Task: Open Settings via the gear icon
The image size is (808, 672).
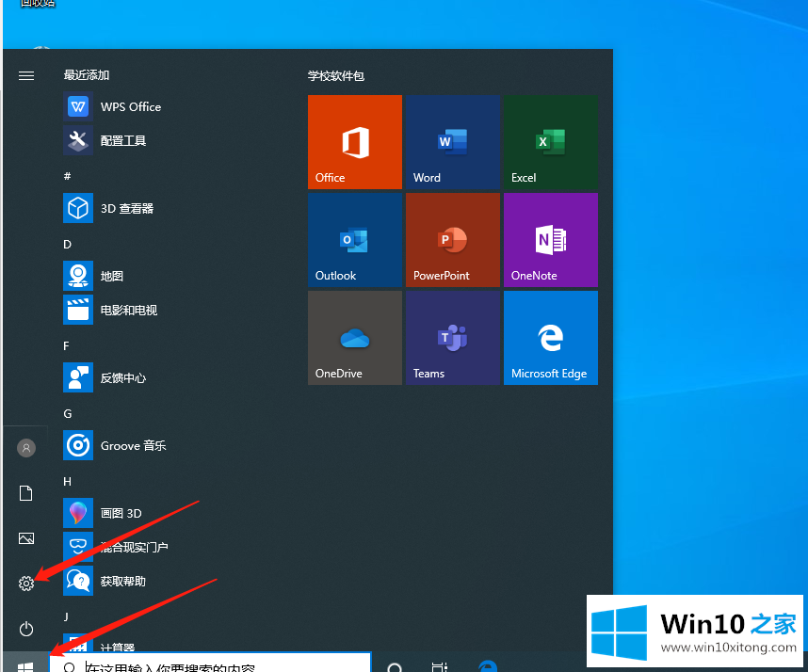Action: pyautogui.click(x=26, y=584)
